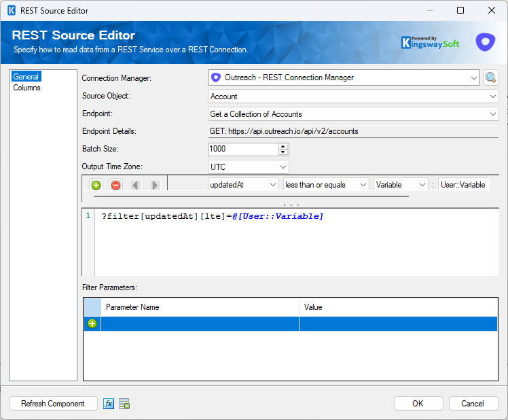Click the Endpoint Details URL field
The width and height of the screenshot is (508, 420).
point(353,131)
